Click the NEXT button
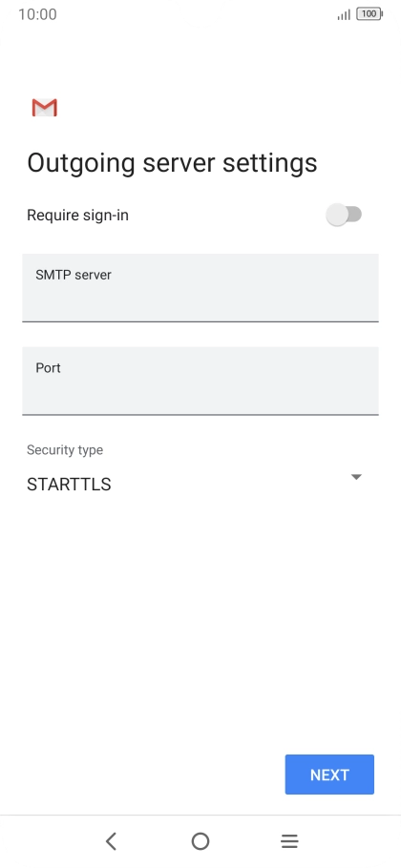The width and height of the screenshot is (401, 868). click(x=329, y=775)
